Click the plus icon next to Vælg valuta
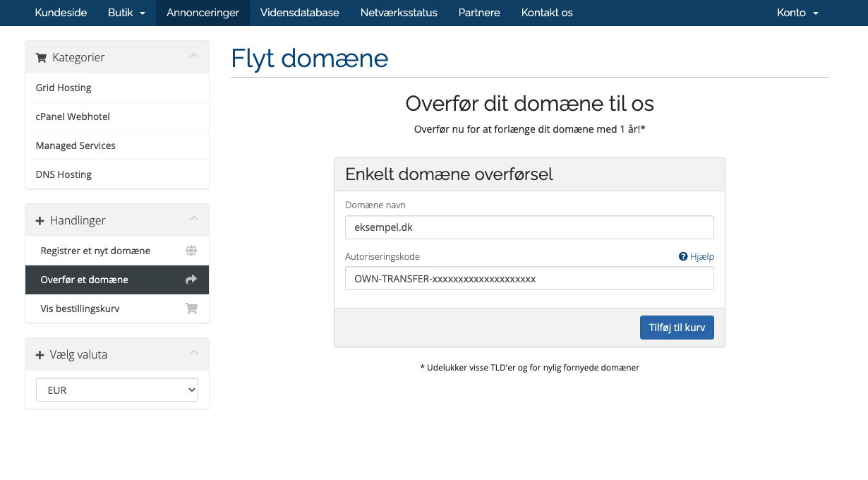This screenshot has width=868, height=480. tap(40, 355)
